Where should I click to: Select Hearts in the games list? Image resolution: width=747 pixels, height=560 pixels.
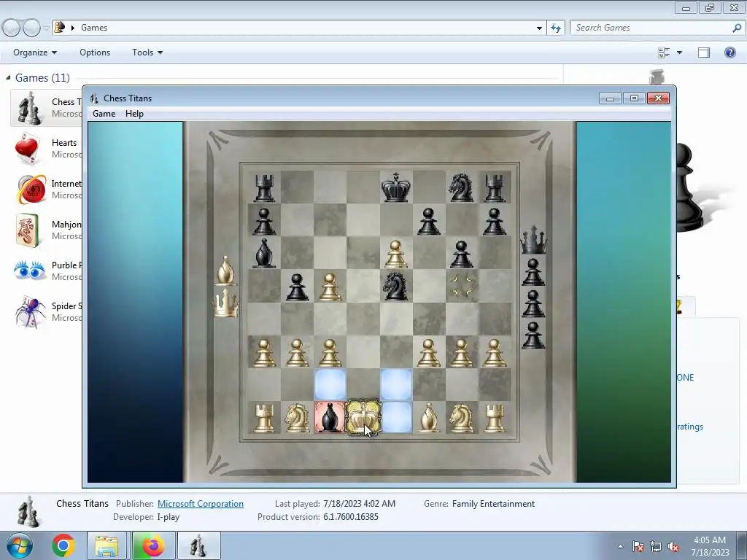click(47, 149)
